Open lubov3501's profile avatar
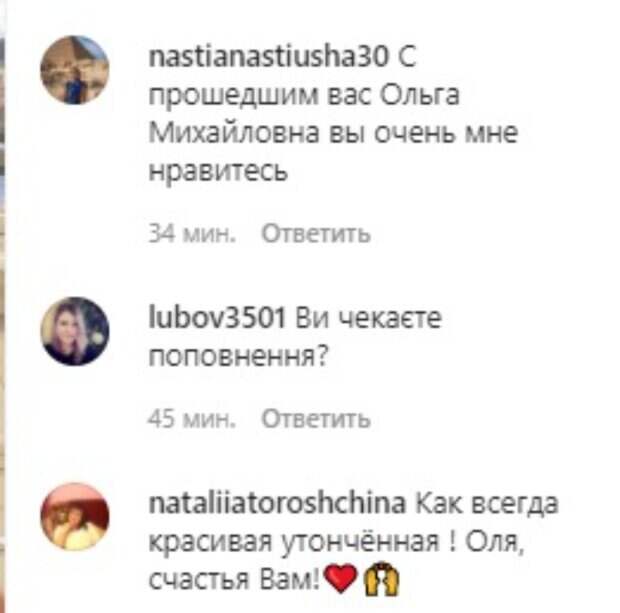 [x=75, y=331]
